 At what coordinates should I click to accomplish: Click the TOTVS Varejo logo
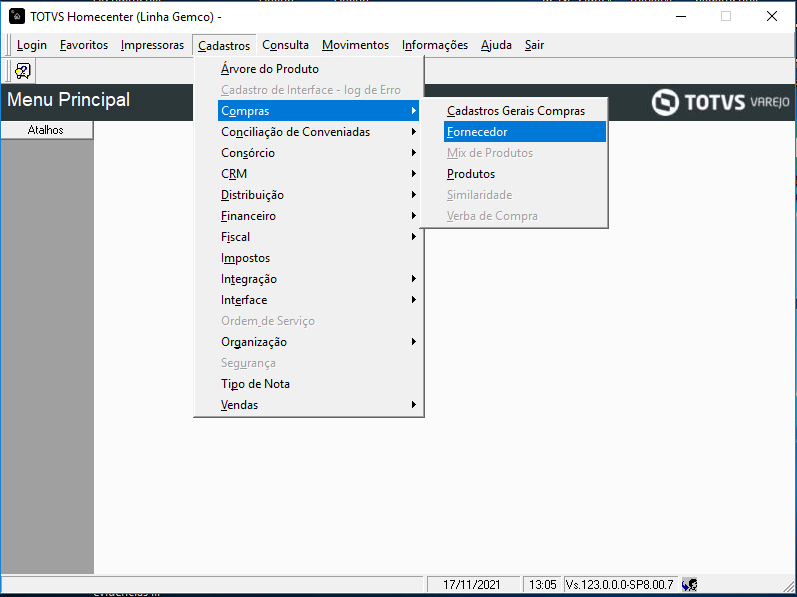[720, 102]
